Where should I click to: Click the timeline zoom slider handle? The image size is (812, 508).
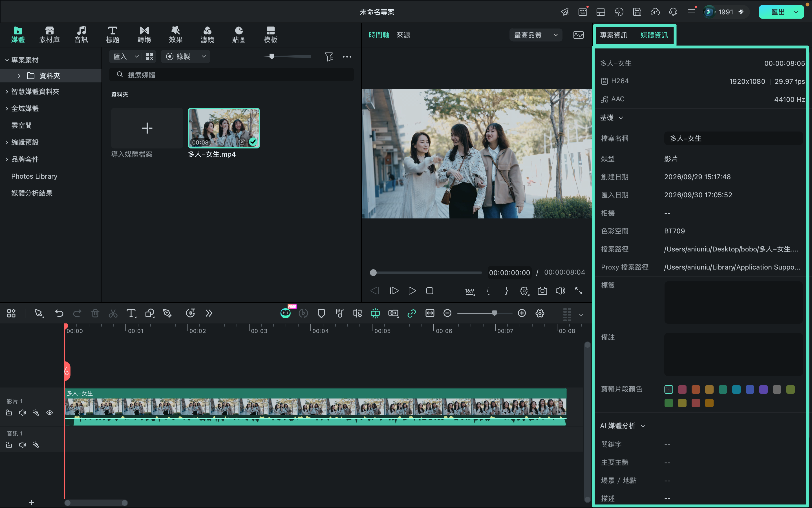tap(494, 313)
